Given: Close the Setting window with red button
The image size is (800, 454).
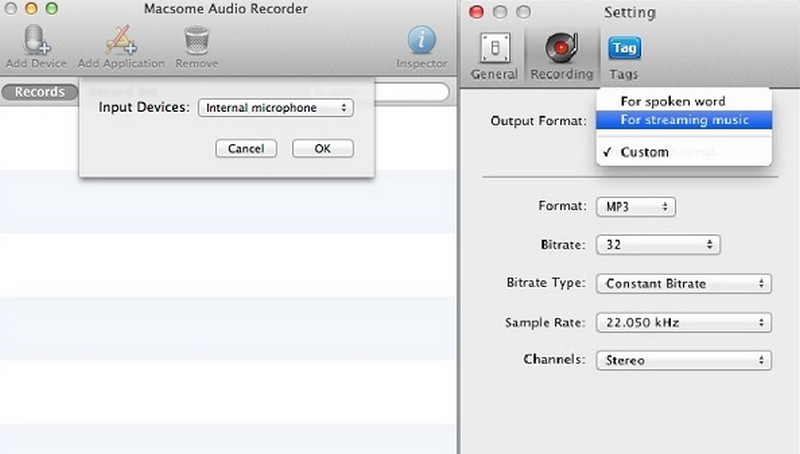Looking at the screenshot, I should tap(476, 12).
